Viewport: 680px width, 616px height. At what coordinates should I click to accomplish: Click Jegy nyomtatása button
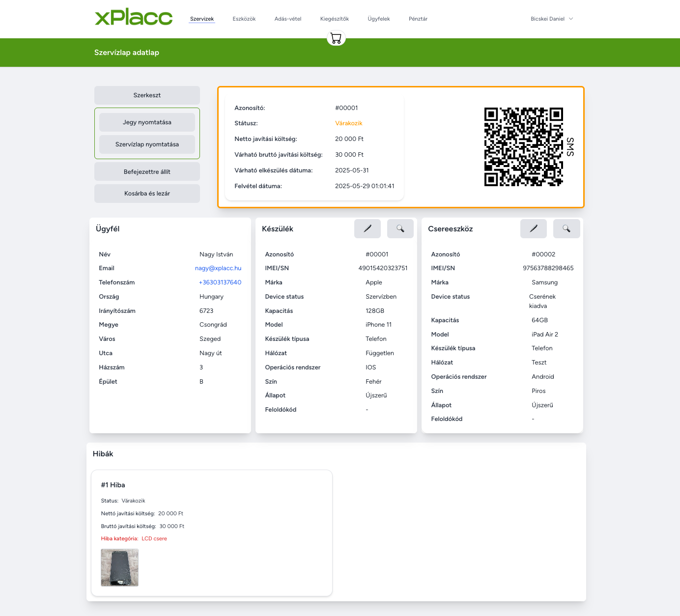coord(147,122)
